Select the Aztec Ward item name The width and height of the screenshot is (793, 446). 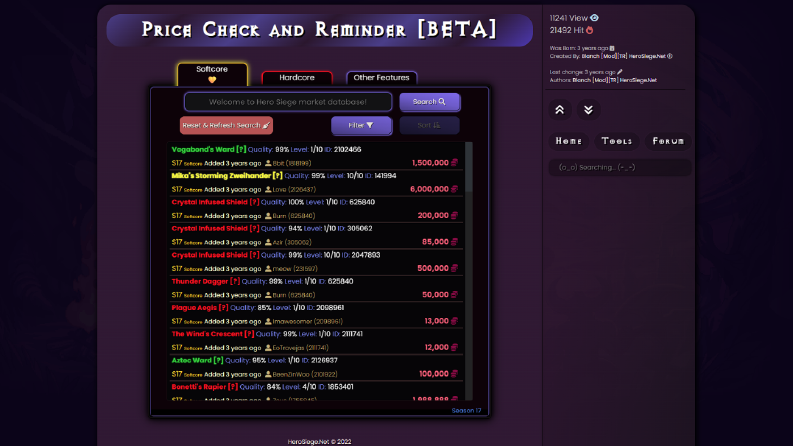pyautogui.click(x=192, y=361)
